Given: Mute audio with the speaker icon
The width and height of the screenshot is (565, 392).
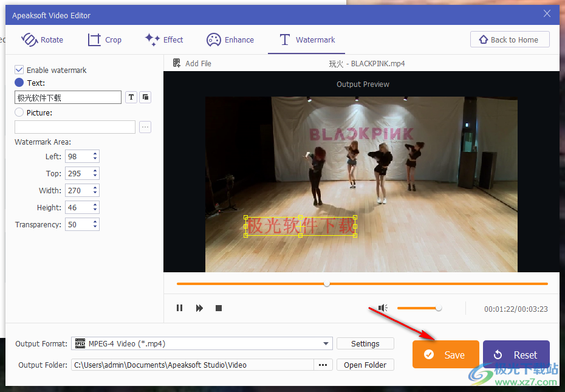Looking at the screenshot, I should coord(383,308).
